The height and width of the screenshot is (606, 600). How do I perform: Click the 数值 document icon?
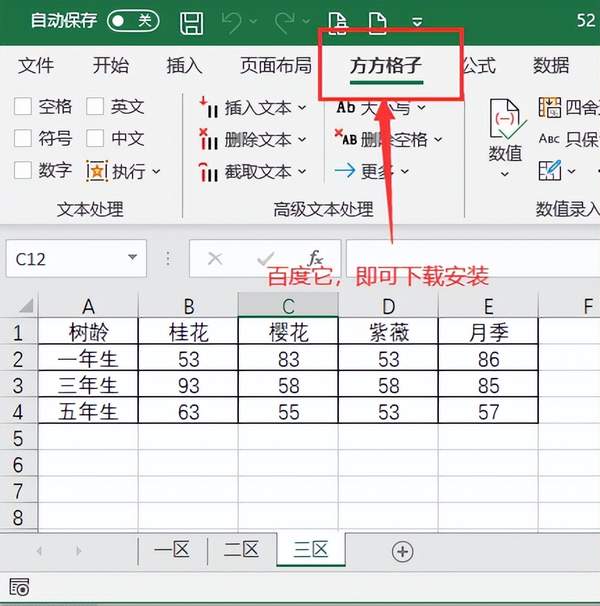(507, 119)
